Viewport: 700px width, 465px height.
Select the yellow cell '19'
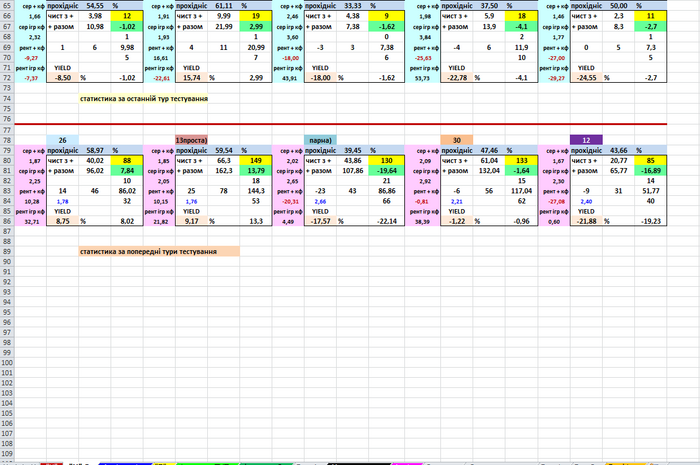coord(256,16)
